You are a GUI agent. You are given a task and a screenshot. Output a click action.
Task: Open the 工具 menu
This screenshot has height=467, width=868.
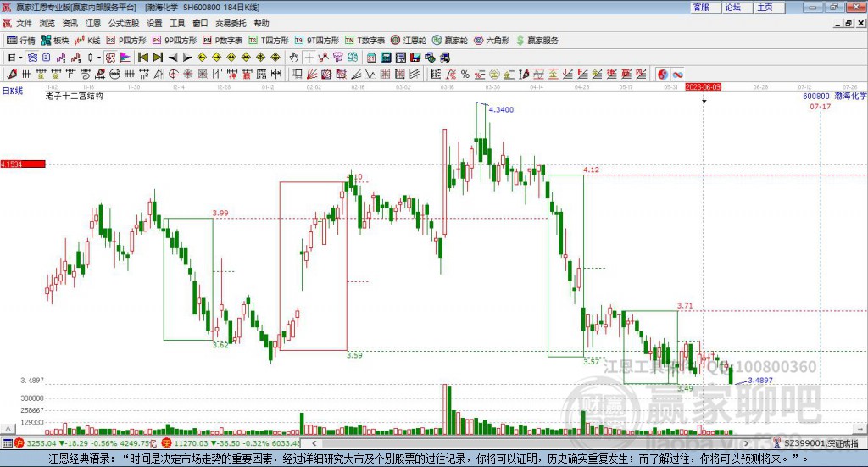pyautogui.click(x=177, y=23)
